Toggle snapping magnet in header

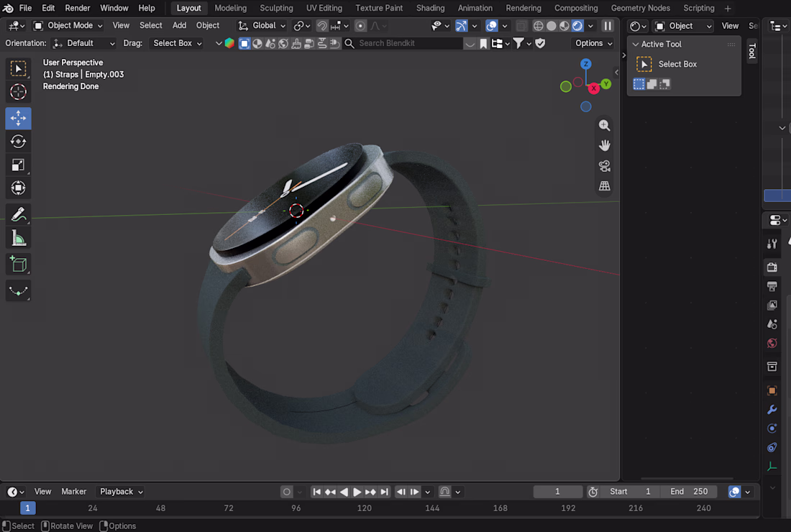click(322, 26)
